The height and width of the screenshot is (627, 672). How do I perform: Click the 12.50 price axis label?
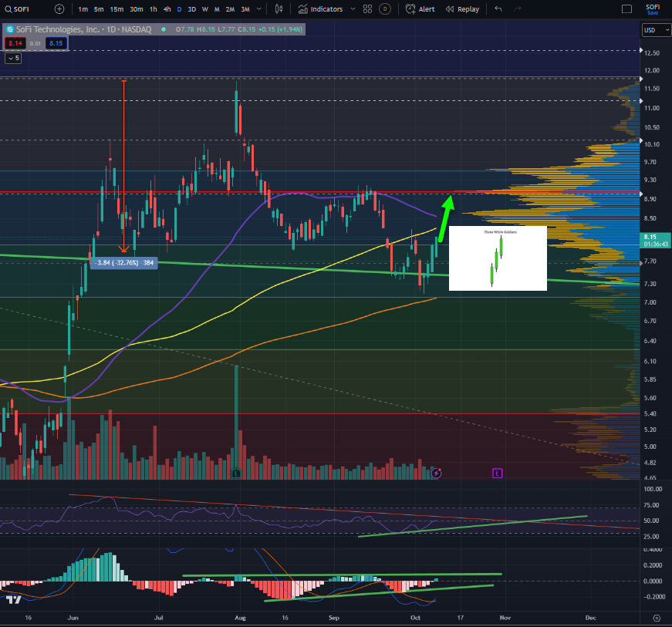pos(652,53)
